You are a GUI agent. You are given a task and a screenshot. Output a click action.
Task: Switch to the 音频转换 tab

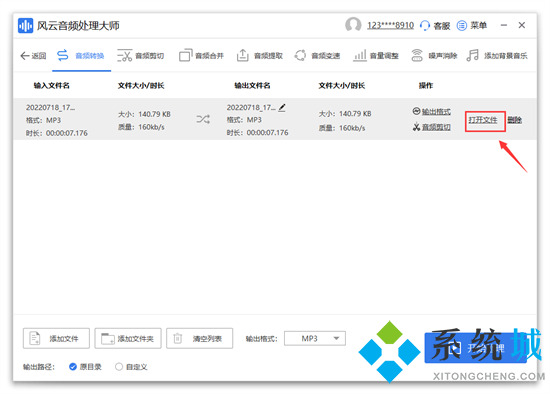[x=81, y=56]
